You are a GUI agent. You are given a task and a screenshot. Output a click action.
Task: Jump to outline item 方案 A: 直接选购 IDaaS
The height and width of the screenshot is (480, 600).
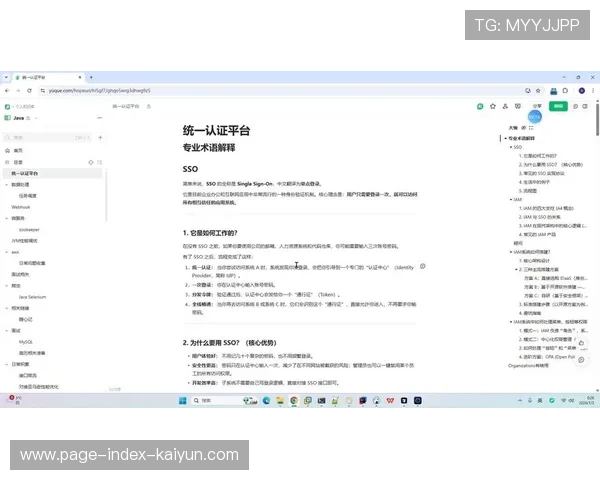click(556, 278)
